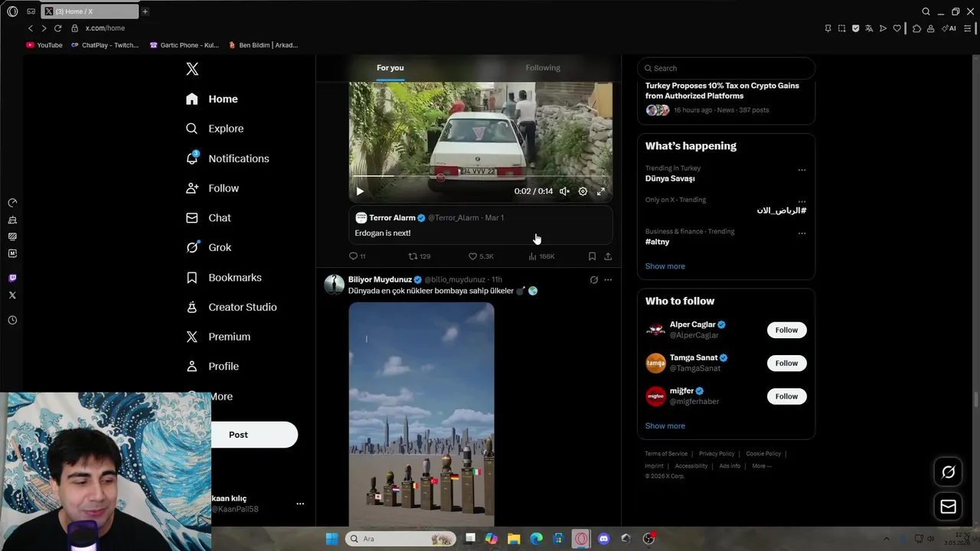Enter fullscreen on the video

coord(601,191)
